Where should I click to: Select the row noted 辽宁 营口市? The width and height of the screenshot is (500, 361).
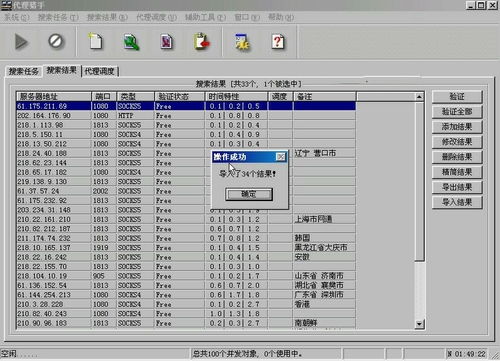(x=186, y=153)
